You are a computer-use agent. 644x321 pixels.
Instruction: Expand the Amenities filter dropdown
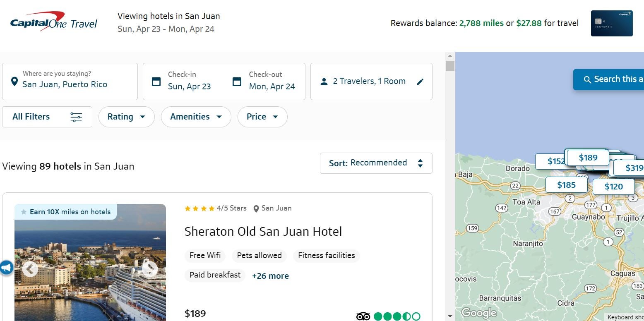[x=196, y=117]
